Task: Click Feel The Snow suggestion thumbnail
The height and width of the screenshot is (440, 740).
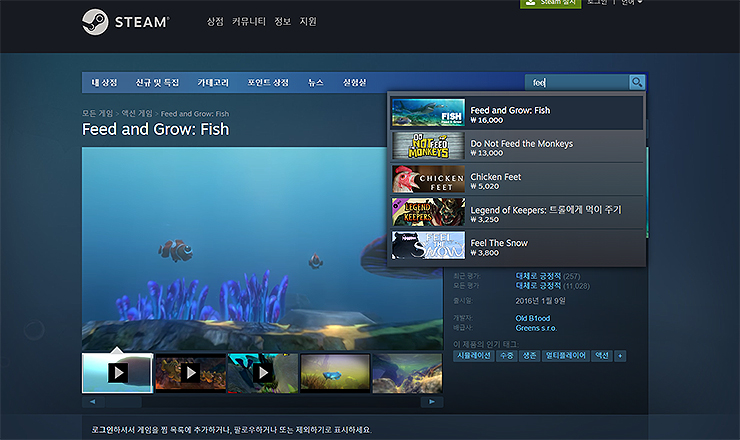Action: pos(429,245)
